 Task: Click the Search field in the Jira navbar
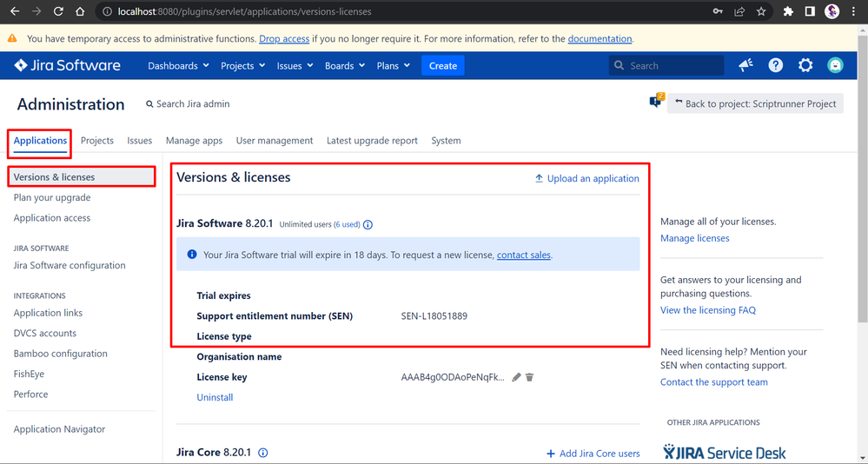click(666, 65)
